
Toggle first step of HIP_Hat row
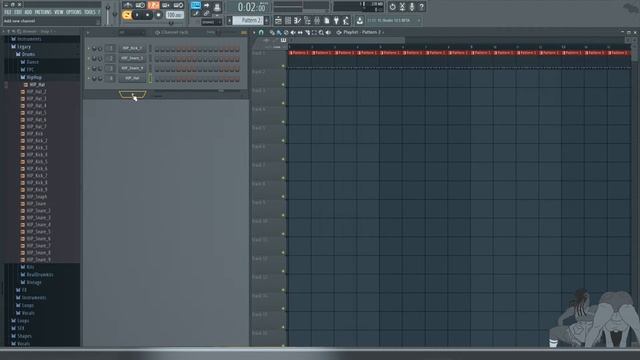(157, 79)
